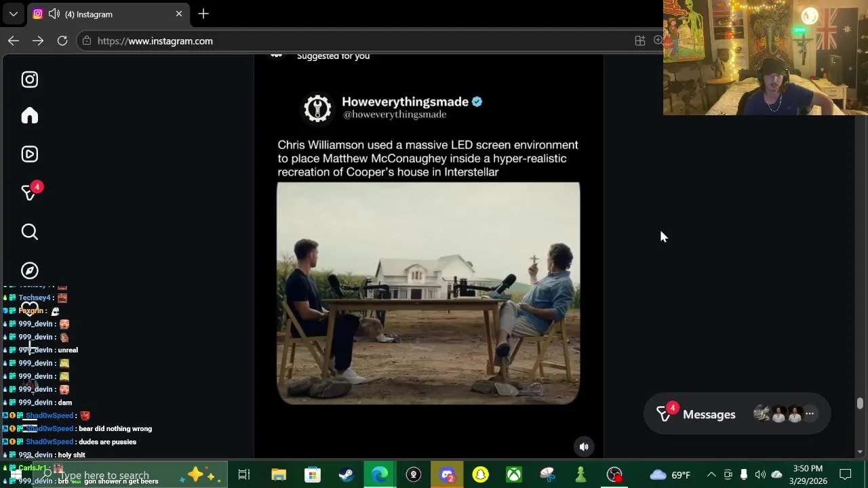Select the Instagram browser tab
The image size is (868, 488).
click(108, 14)
